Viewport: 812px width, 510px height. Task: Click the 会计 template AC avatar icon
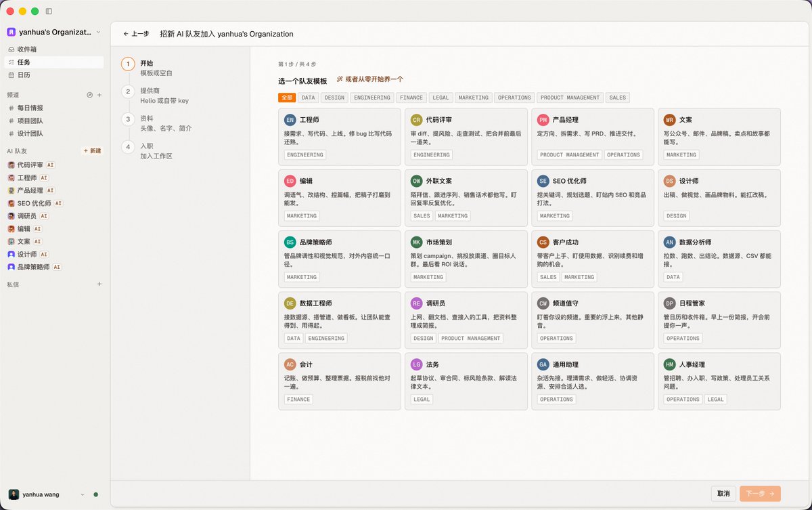(x=290, y=364)
